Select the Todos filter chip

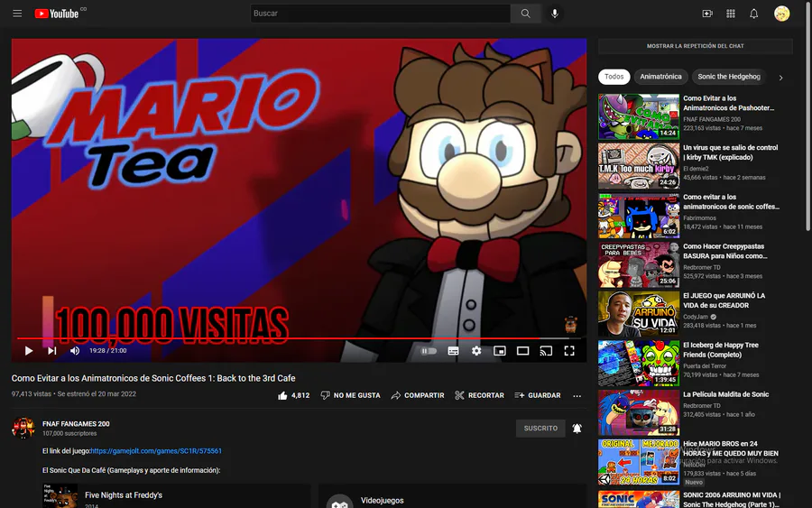(614, 77)
